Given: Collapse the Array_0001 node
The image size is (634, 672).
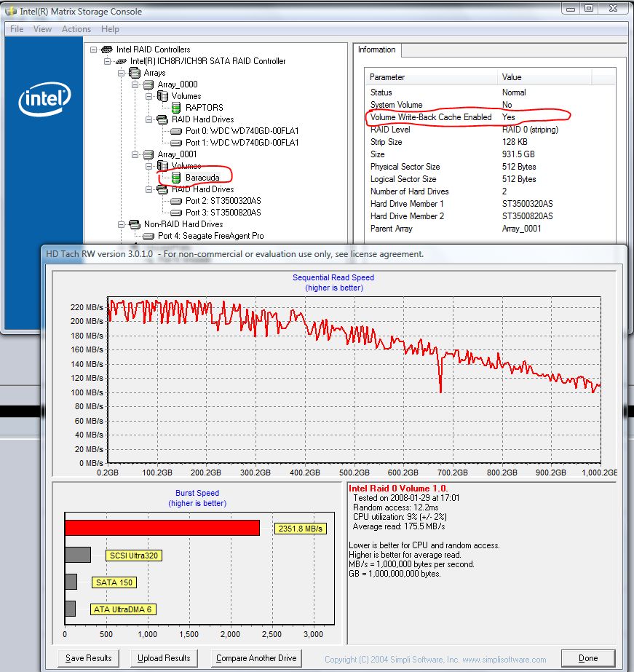Looking at the screenshot, I should click(135, 154).
